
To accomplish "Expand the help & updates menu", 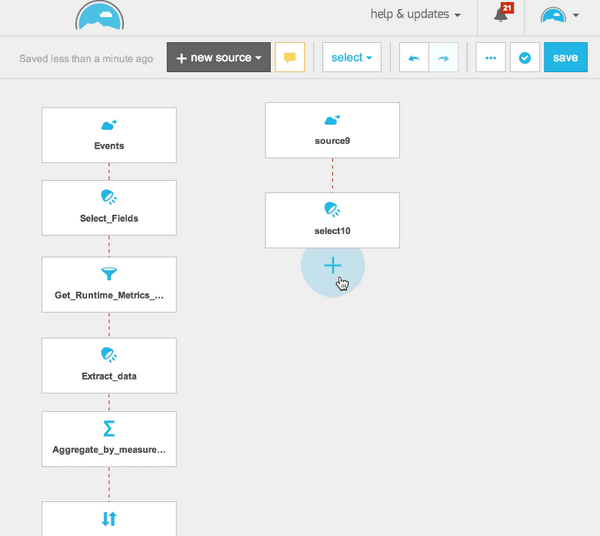I will coord(415,15).
